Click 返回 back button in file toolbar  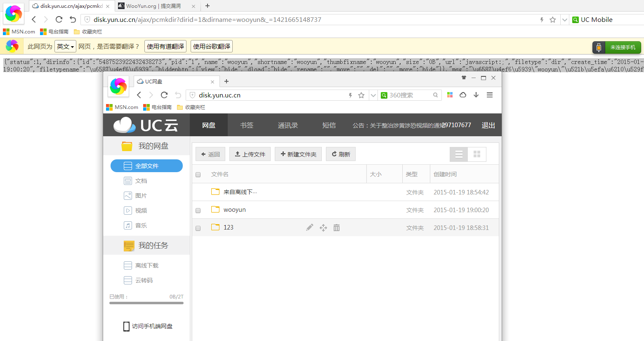(x=210, y=154)
